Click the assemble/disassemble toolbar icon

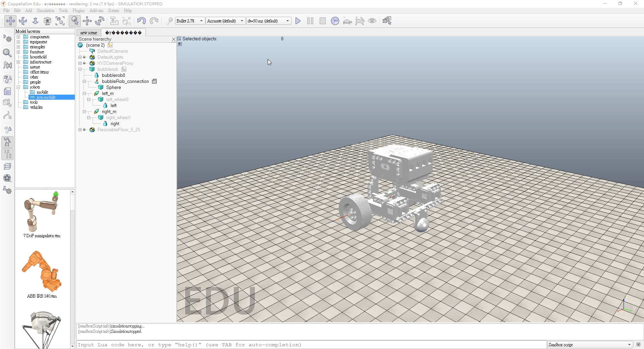114,21
